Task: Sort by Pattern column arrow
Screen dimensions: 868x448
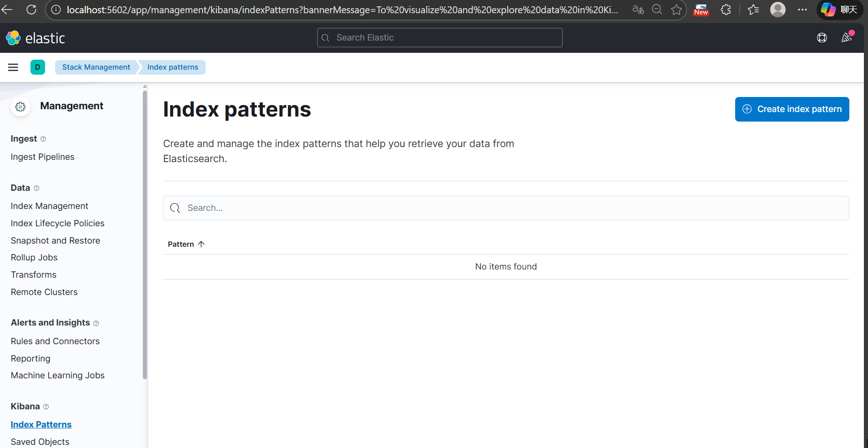Action: click(x=201, y=244)
